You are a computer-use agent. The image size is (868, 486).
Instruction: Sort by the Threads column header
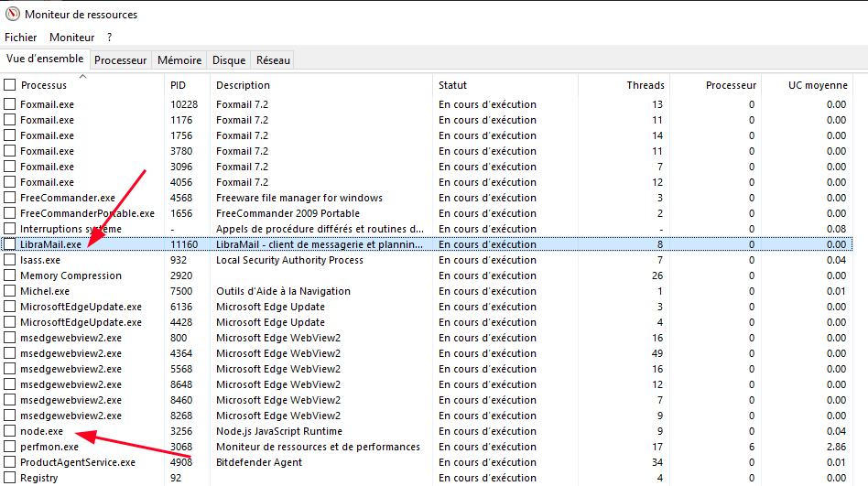pyautogui.click(x=646, y=85)
